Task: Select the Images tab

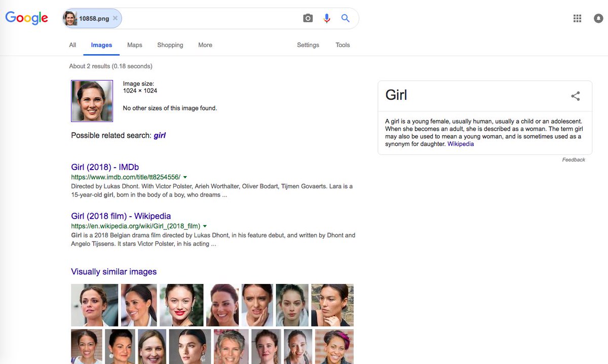Action: tap(101, 45)
